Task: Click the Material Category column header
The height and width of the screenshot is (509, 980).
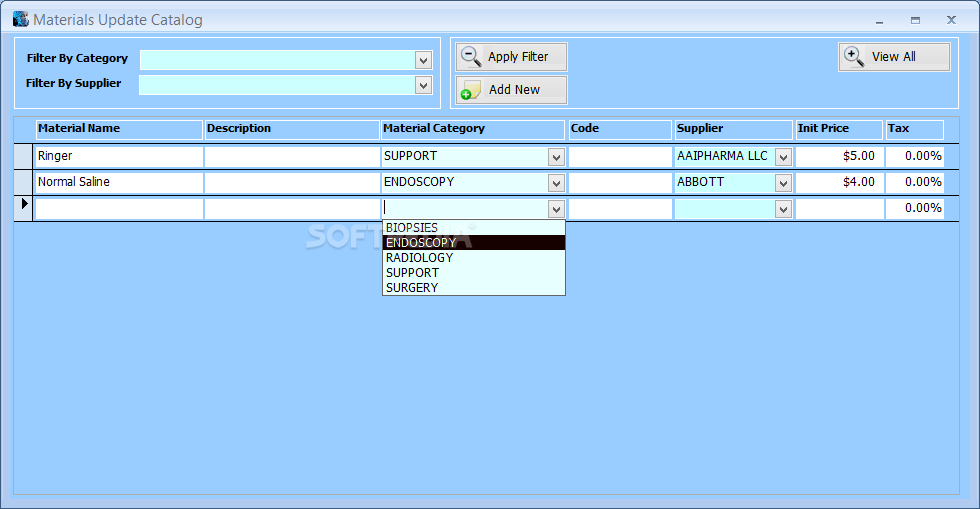Action: (x=472, y=129)
